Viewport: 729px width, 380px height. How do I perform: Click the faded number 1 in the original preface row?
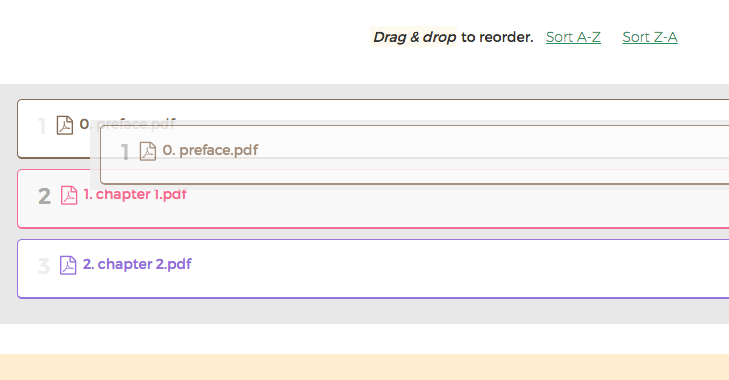point(42,127)
